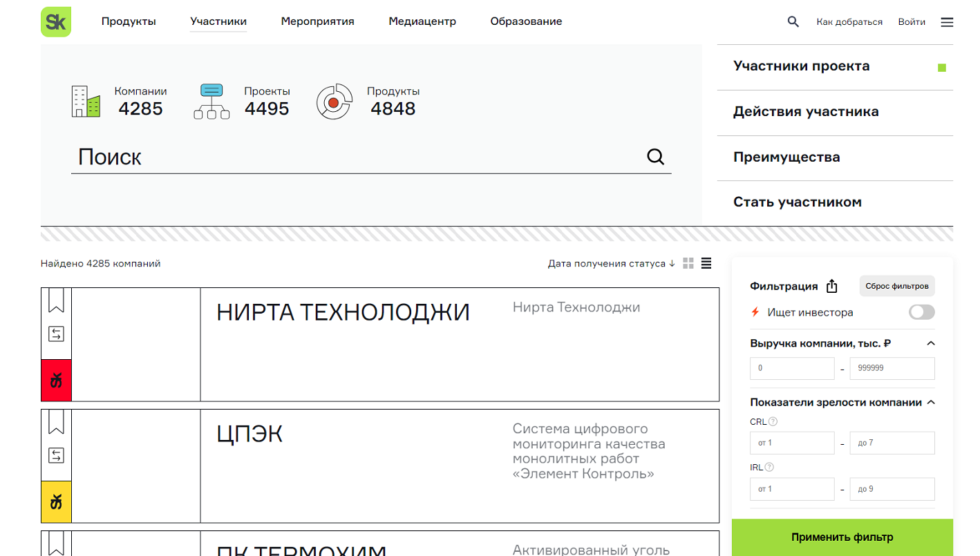
Task: Open the Мероприятия menu
Action: 317,21
